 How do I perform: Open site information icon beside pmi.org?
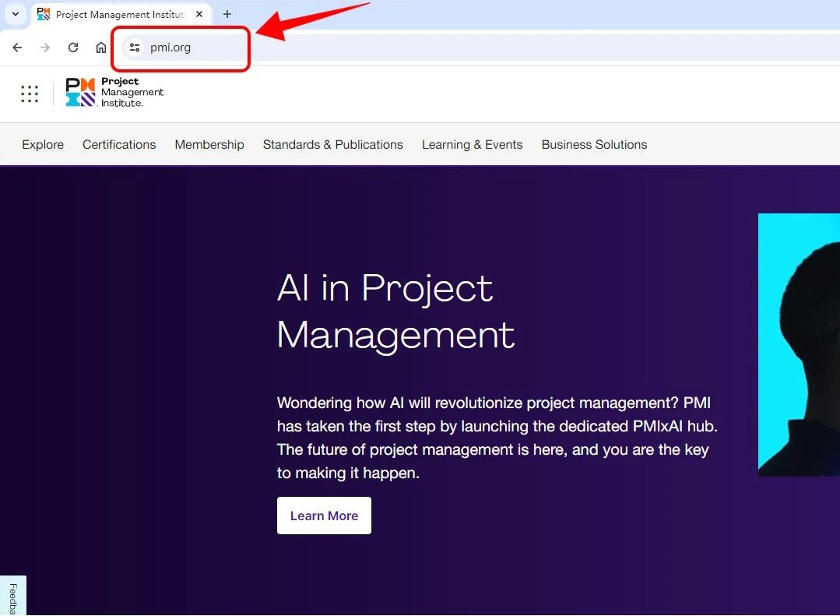point(135,48)
